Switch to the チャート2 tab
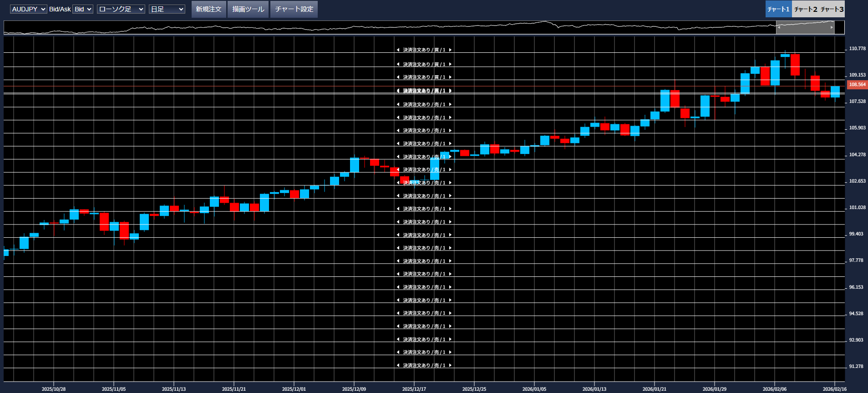 (805, 9)
